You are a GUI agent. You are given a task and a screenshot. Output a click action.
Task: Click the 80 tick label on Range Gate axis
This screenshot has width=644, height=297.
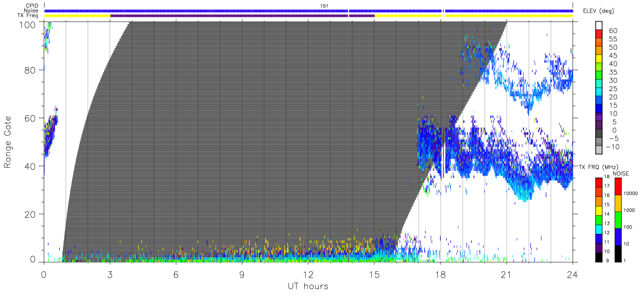tap(30, 70)
